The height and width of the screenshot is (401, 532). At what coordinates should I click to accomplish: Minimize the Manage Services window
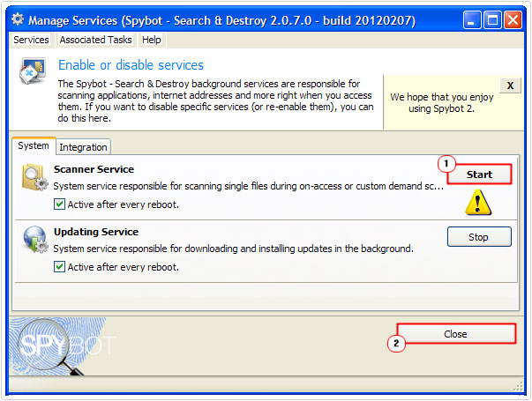pos(472,20)
